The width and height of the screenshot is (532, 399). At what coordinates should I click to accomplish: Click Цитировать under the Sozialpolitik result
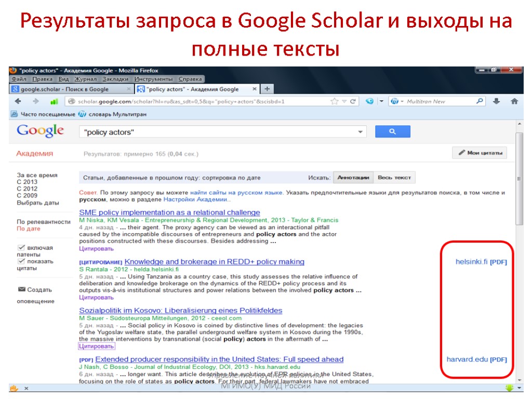coord(96,347)
